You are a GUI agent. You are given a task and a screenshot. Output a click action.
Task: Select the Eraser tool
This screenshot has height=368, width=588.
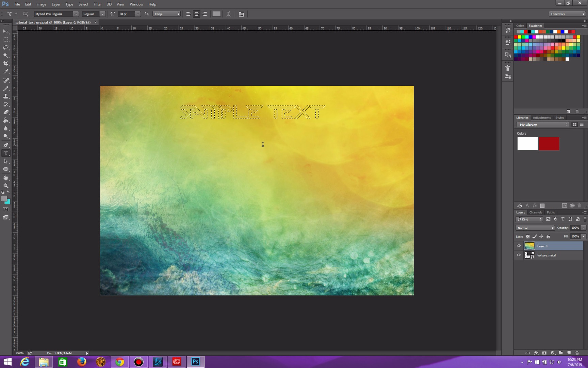click(6, 112)
